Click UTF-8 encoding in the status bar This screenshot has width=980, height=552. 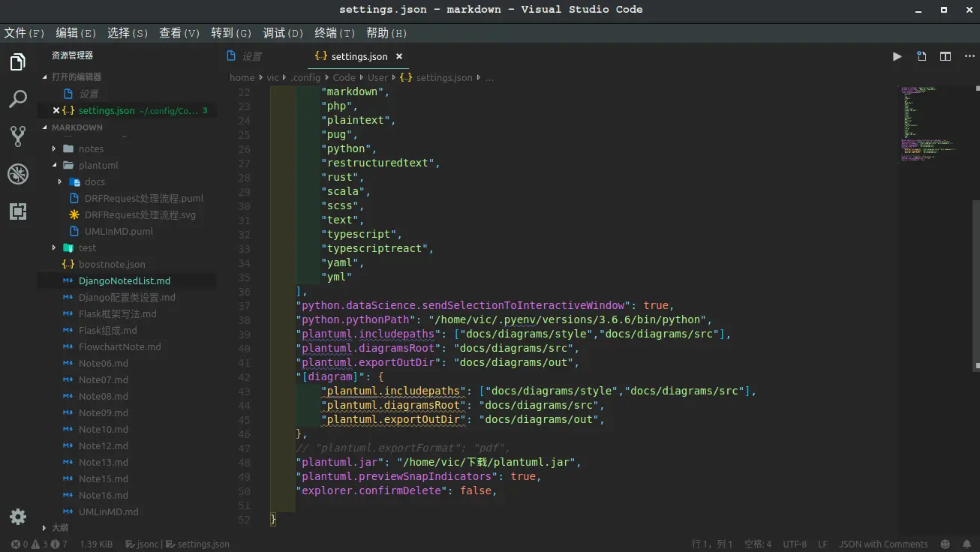(x=795, y=544)
